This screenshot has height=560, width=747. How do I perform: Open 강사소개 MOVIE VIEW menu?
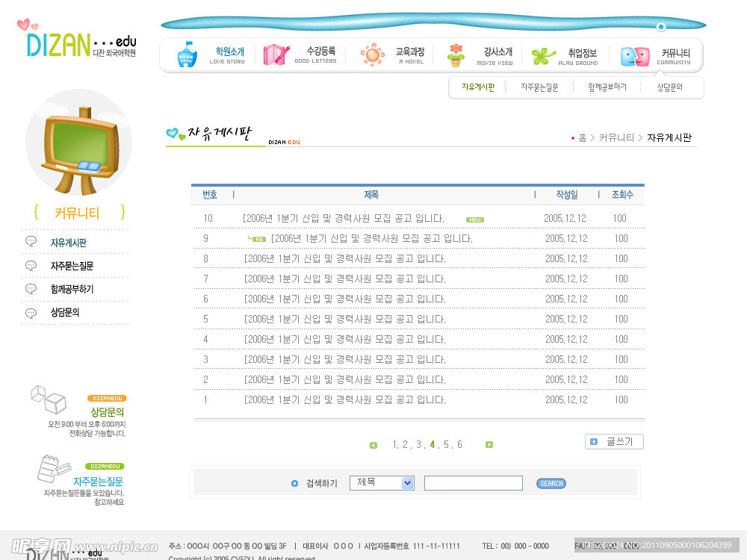click(x=495, y=56)
